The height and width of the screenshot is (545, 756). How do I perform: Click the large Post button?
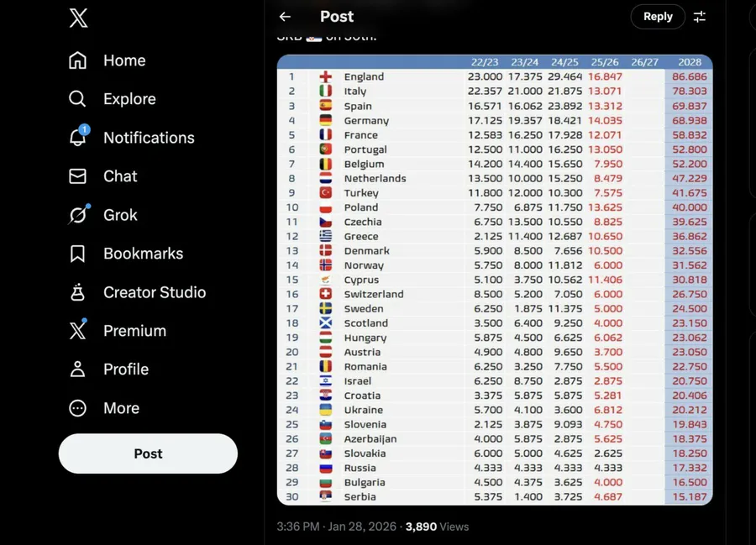click(x=148, y=453)
